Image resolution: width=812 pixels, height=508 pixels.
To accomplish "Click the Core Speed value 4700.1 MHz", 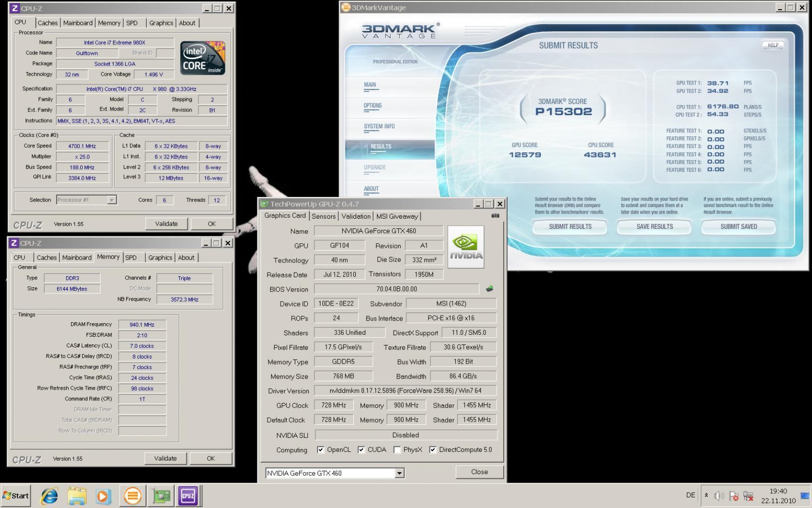I will pos(82,146).
